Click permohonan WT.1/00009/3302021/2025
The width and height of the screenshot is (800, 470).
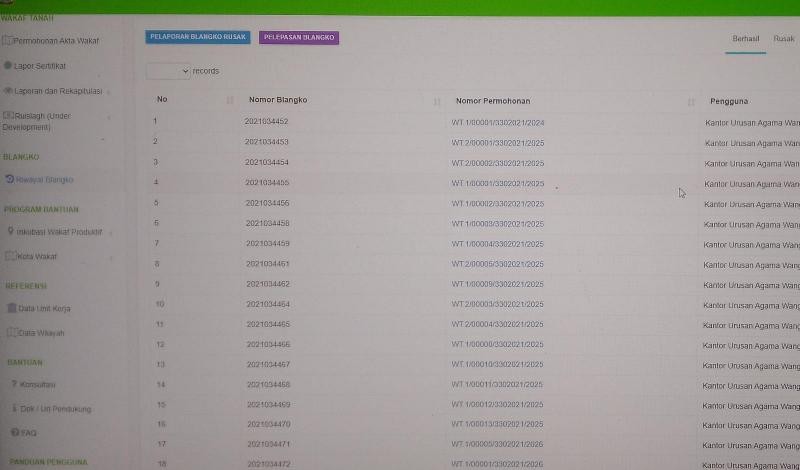(x=497, y=284)
